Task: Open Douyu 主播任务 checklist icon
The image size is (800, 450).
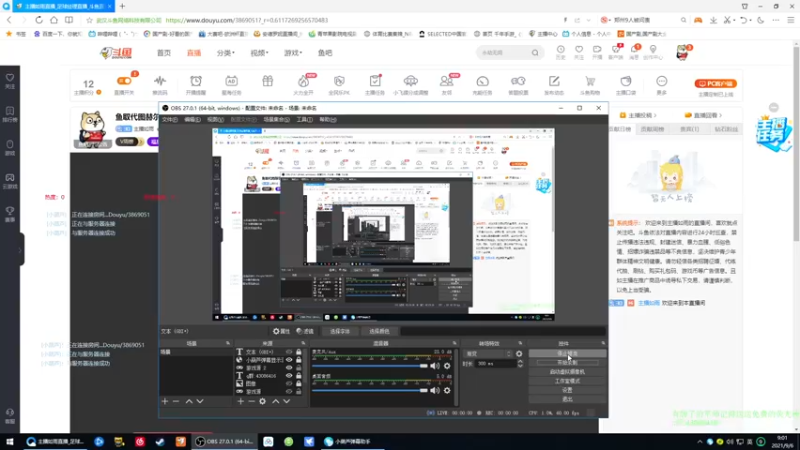Action: [x=375, y=81]
